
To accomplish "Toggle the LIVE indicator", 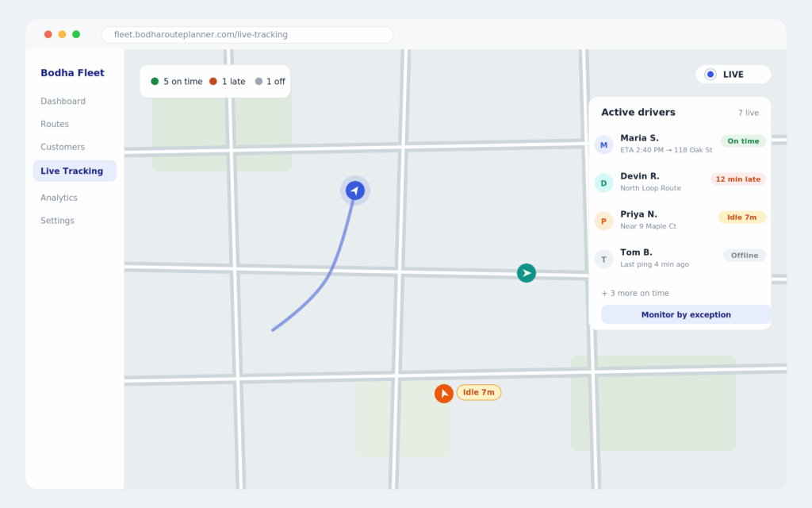I will click(x=733, y=74).
